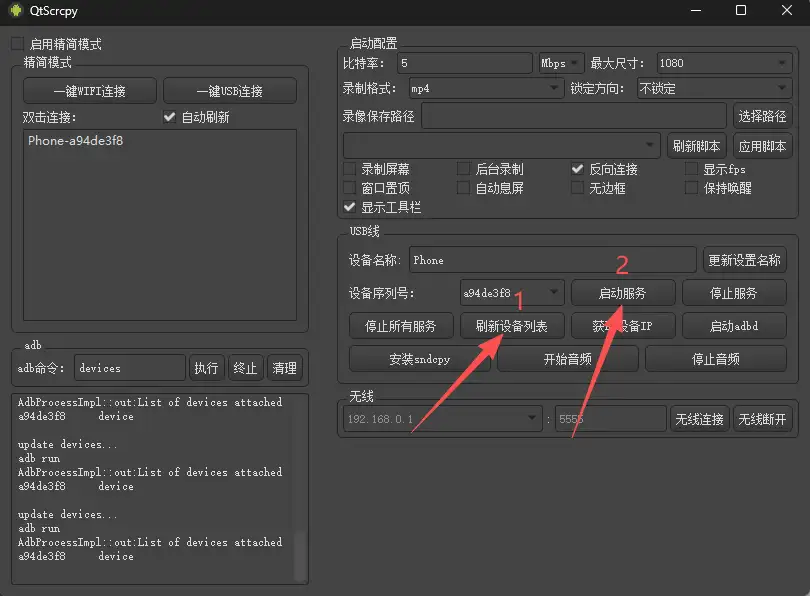Uncheck the 显示工具栏 option
The image size is (810, 596).
(350, 207)
